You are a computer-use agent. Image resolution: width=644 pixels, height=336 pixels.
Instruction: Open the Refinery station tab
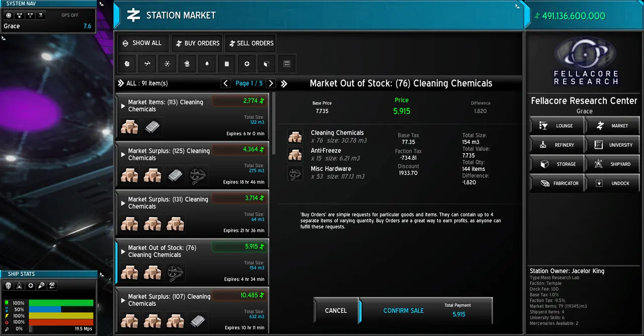557,145
